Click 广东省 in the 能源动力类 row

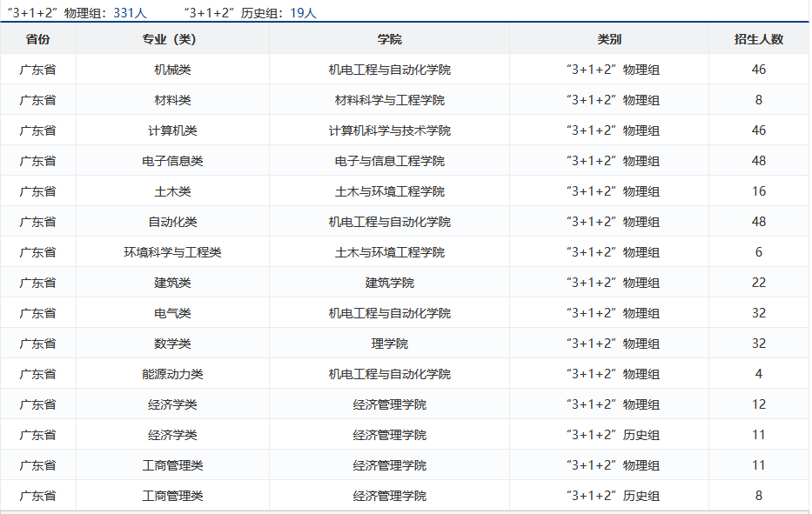pyautogui.click(x=37, y=374)
